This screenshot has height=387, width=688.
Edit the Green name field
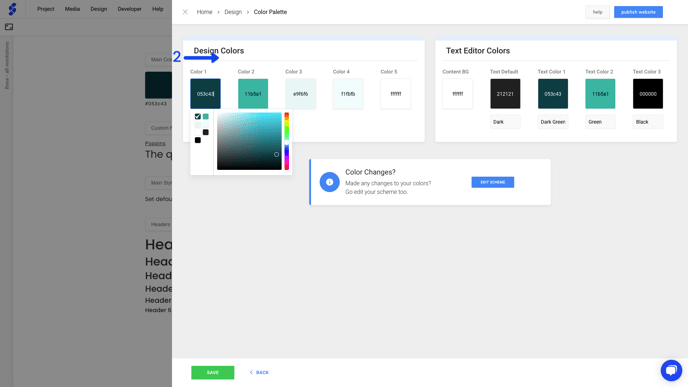point(600,122)
